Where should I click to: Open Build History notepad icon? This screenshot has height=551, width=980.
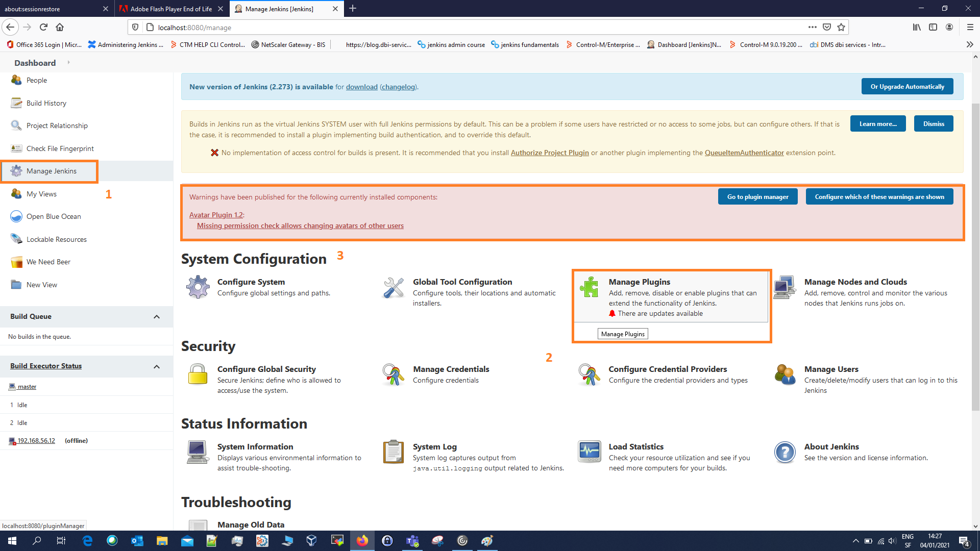point(16,103)
